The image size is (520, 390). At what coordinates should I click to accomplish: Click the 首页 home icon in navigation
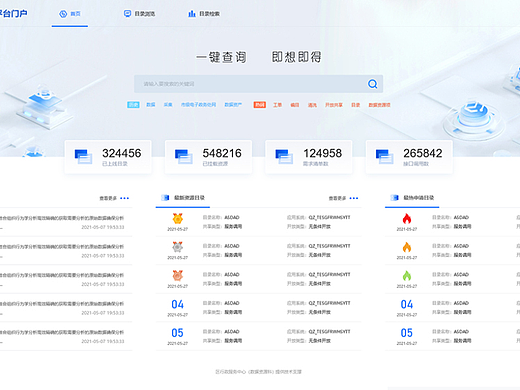[63, 14]
